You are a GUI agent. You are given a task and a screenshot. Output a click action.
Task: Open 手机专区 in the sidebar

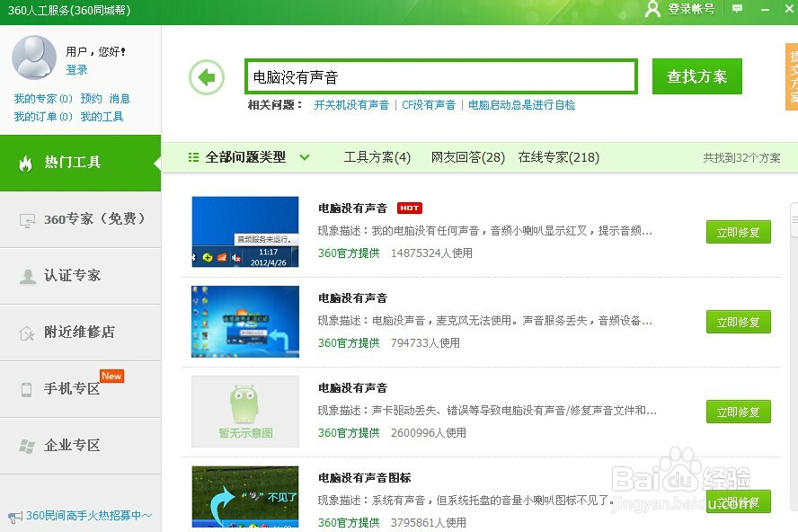click(x=80, y=389)
